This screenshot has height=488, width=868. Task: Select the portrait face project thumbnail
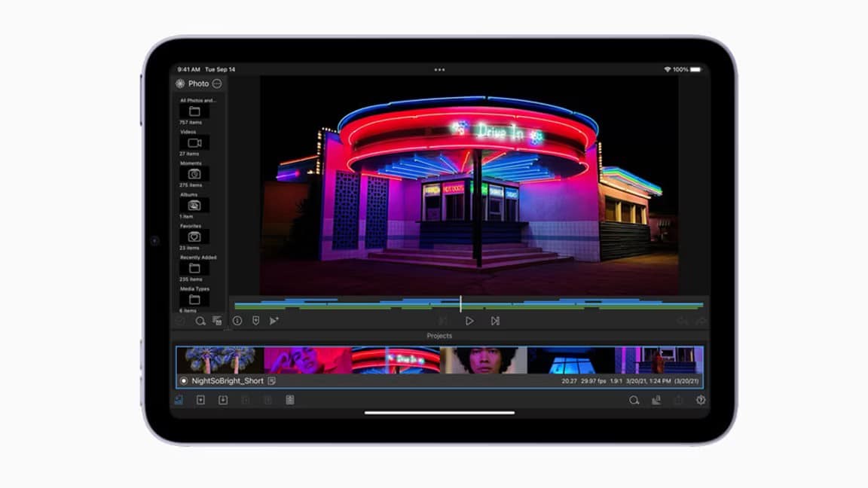coord(483,360)
